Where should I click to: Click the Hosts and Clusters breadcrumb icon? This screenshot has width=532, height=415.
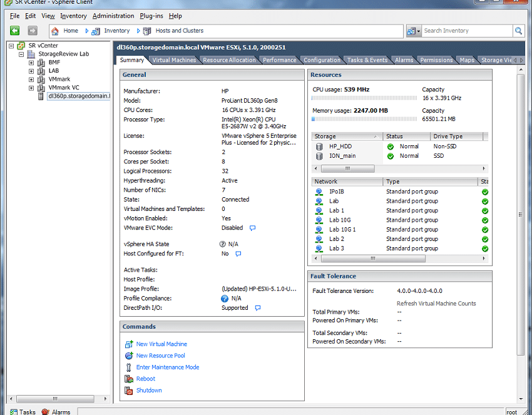point(147,31)
